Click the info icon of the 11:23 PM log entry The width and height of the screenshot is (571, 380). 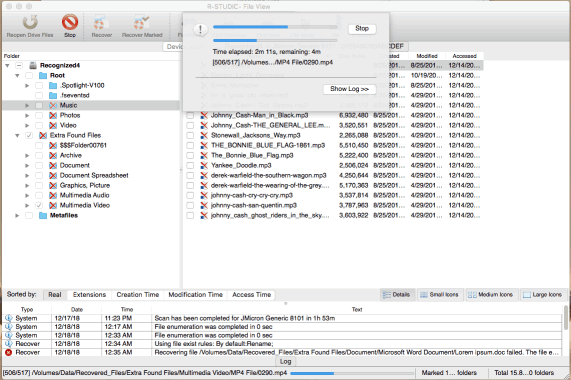(8, 318)
